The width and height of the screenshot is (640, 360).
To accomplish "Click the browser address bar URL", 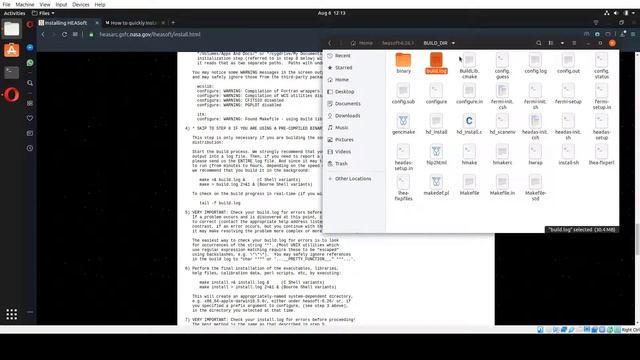I will tap(150, 35).
